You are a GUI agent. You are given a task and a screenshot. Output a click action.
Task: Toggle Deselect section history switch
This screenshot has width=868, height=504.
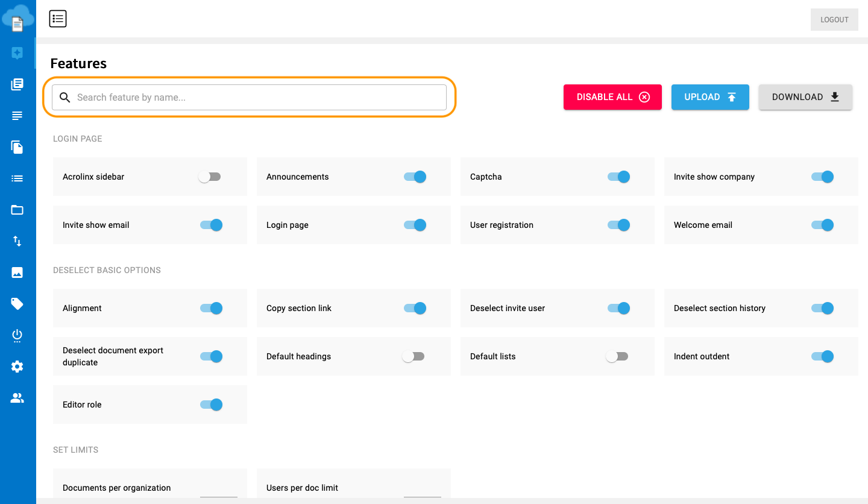click(x=822, y=308)
